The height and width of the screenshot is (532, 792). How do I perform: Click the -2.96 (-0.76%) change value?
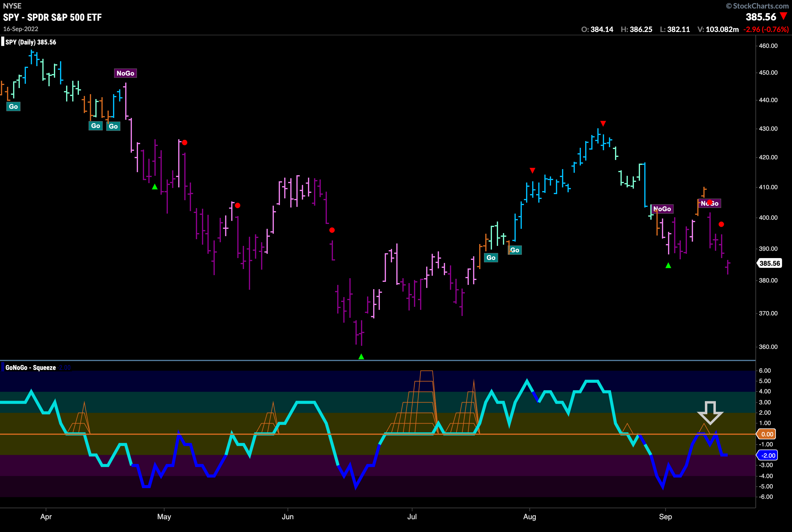766,30
